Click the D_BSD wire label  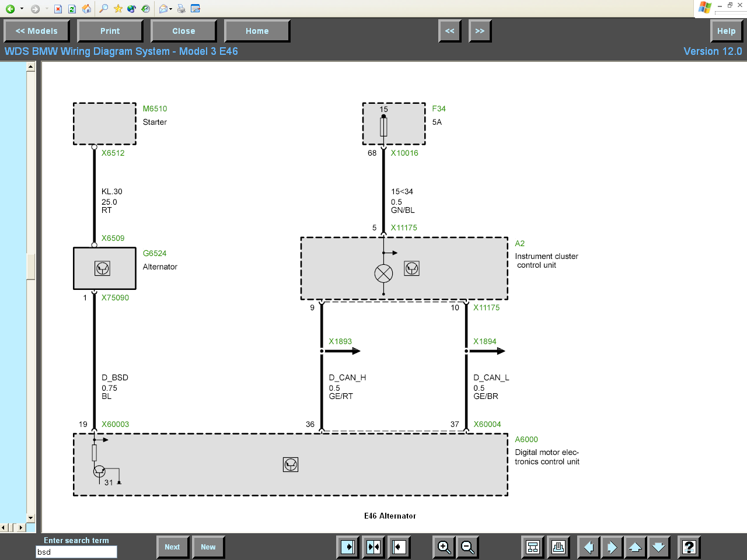pos(115,377)
